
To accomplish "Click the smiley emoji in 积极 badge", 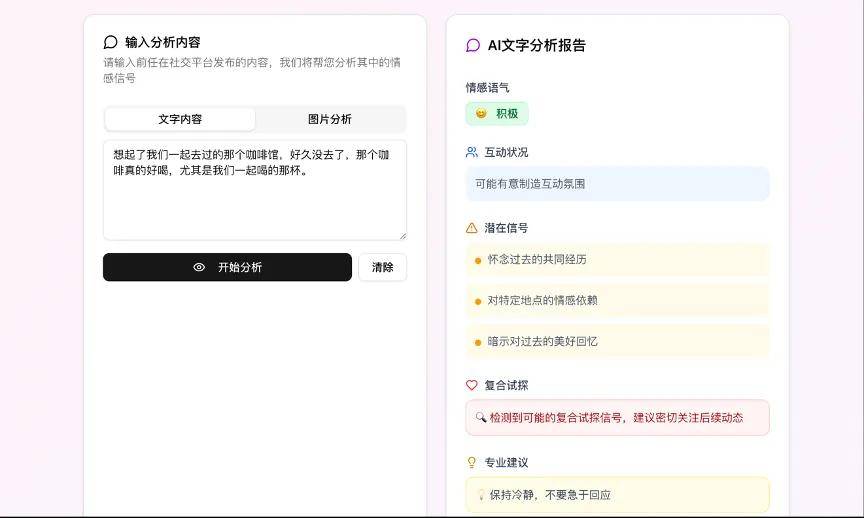I will point(481,114).
